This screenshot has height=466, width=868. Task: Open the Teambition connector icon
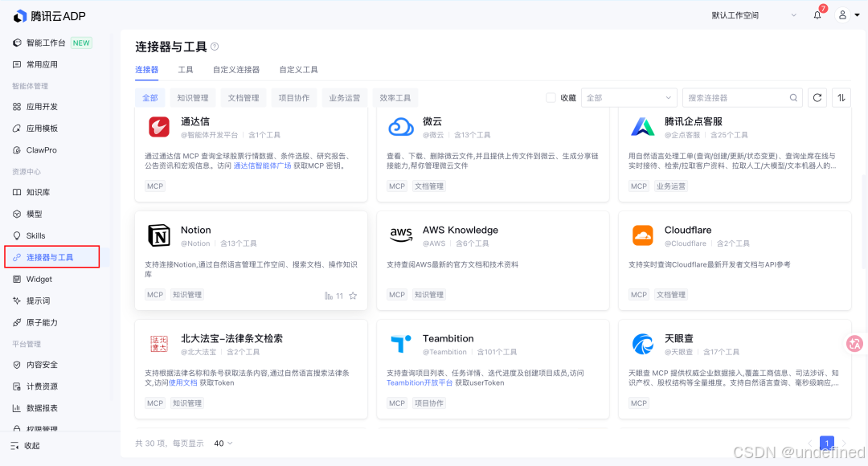(x=401, y=344)
